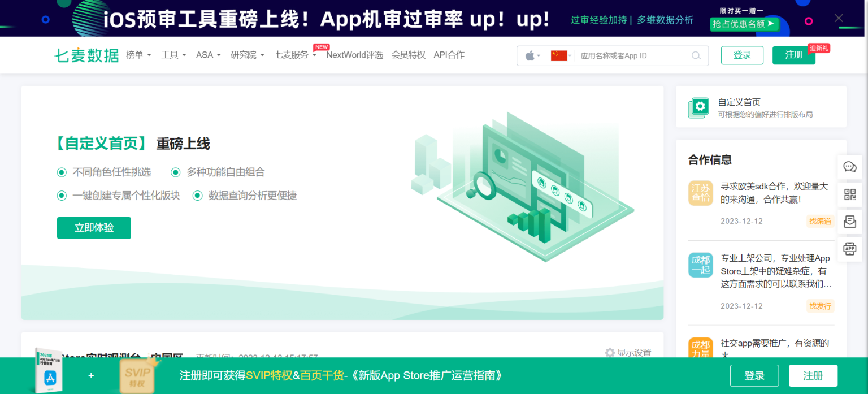Image resolution: width=868 pixels, height=394 pixels.
Task: Open the 显示设置 gear icon
Action: 610,353
